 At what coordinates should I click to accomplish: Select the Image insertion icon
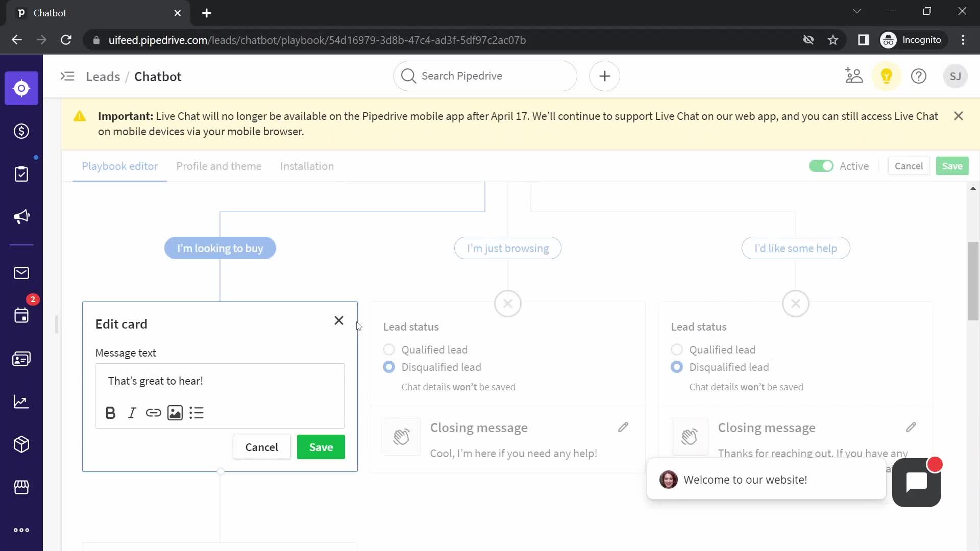tap(175, 413)
